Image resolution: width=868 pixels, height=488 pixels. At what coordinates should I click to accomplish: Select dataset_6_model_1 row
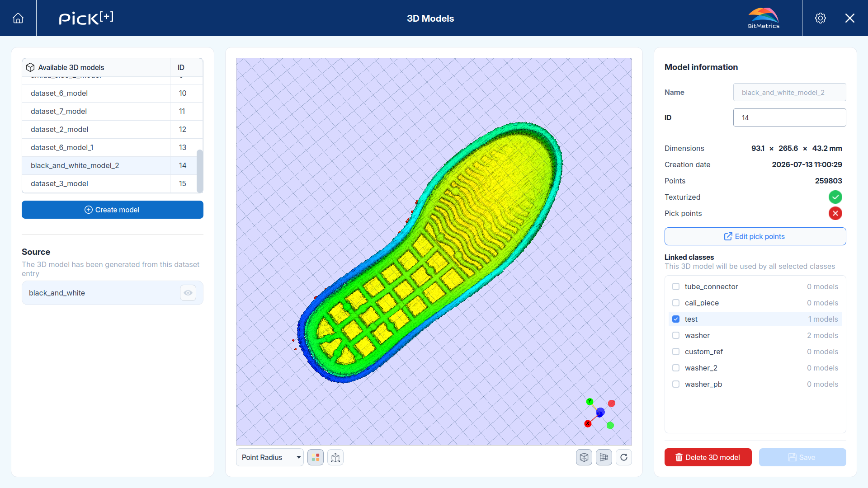coord(112,147)
